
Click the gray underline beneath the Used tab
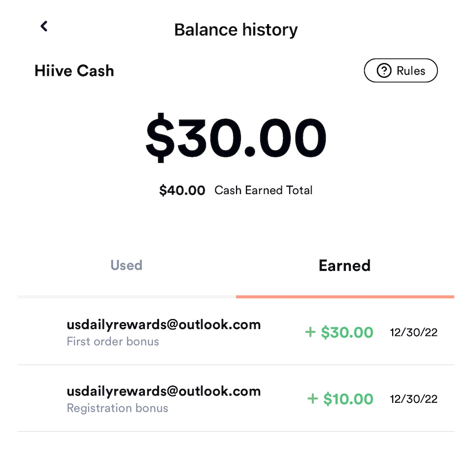[x=127, y=297]
